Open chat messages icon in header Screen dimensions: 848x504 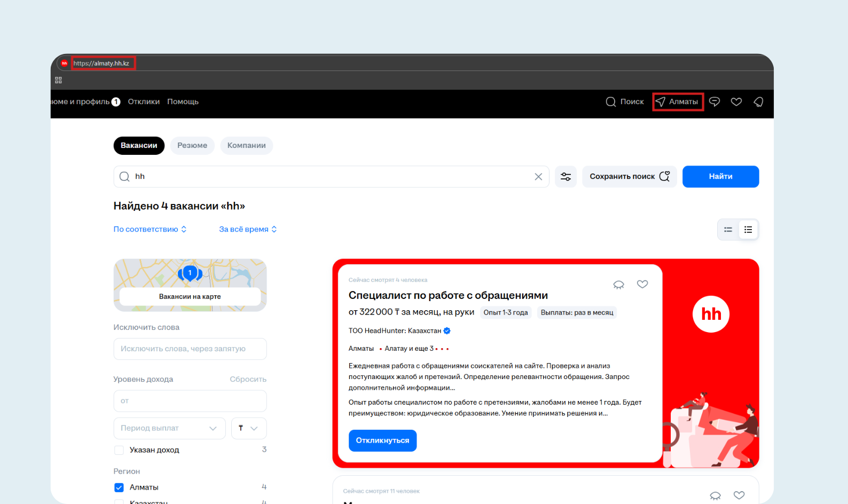pyautogui.click(x=714, y=101)
